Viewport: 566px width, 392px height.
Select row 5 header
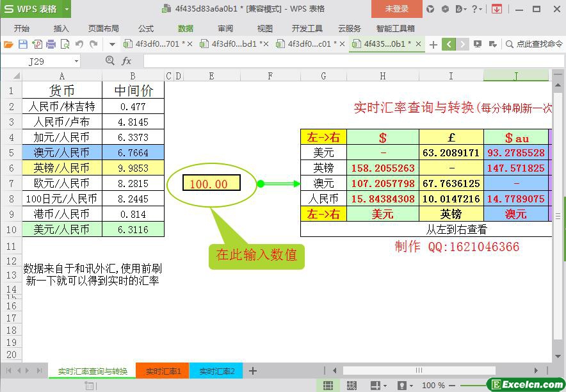[11, 152]
